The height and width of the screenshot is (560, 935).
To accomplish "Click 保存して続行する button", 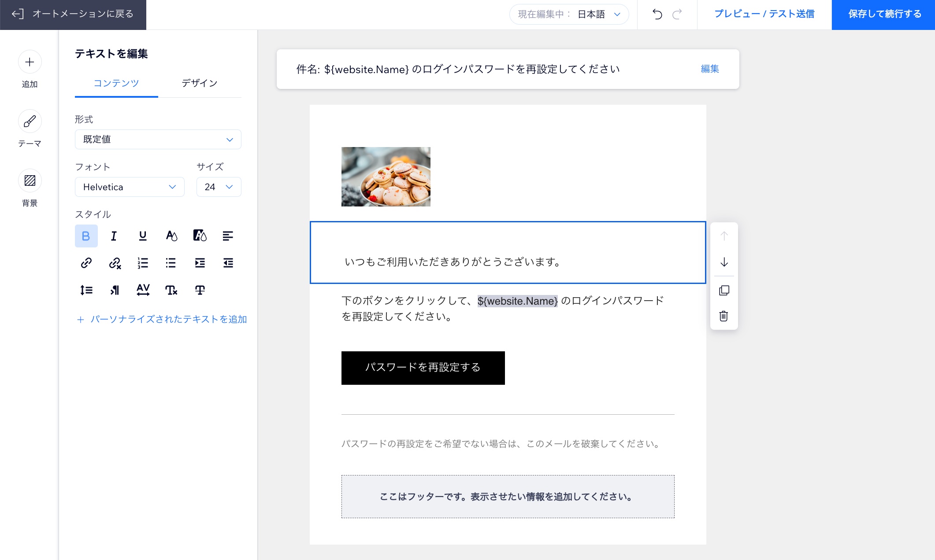I will tap(883, 14).
